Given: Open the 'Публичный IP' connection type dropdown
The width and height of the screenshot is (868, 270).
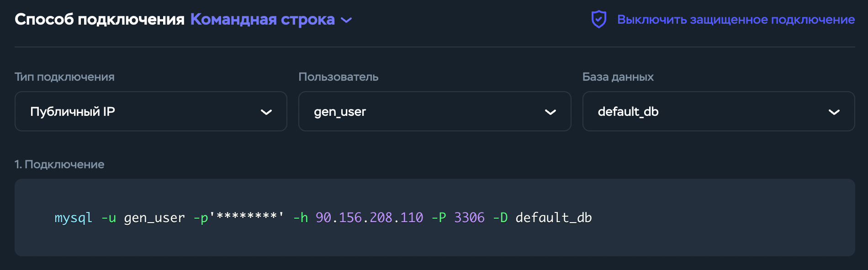Looking at the screenshot, I should (x=151, y=111).
